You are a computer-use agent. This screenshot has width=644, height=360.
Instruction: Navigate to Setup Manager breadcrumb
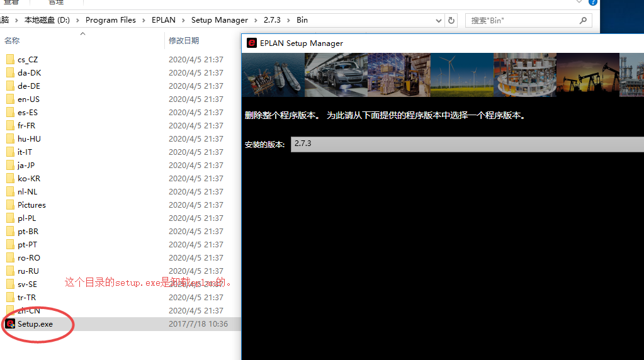[x=219, y=20]
